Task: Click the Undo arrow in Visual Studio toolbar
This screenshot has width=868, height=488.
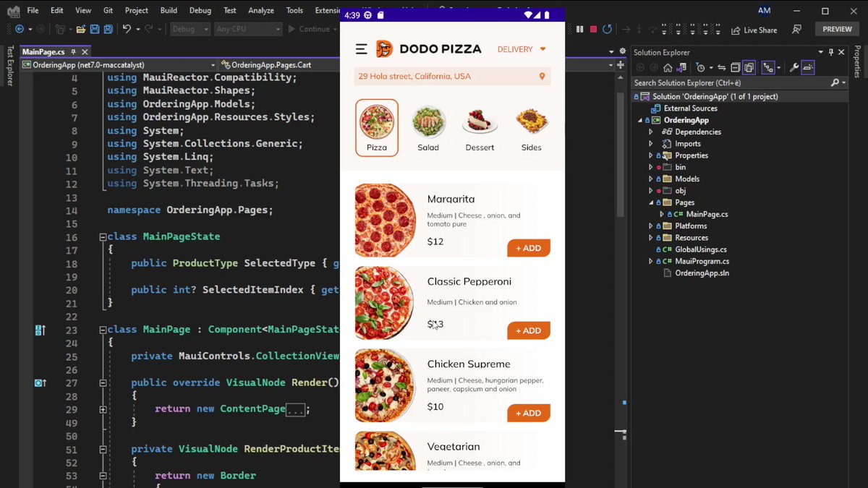Action: point(127,29)
